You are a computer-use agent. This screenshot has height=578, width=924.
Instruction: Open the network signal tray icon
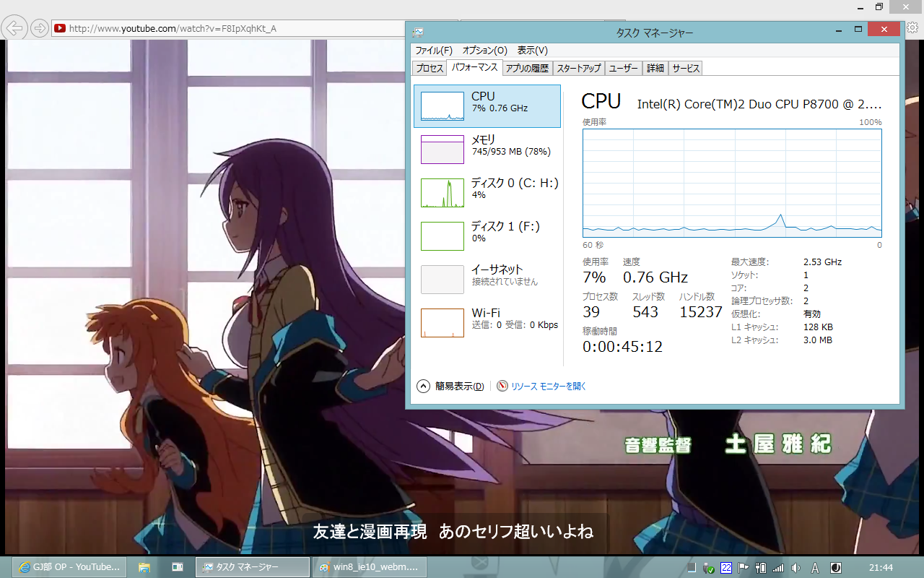[778, 568]
